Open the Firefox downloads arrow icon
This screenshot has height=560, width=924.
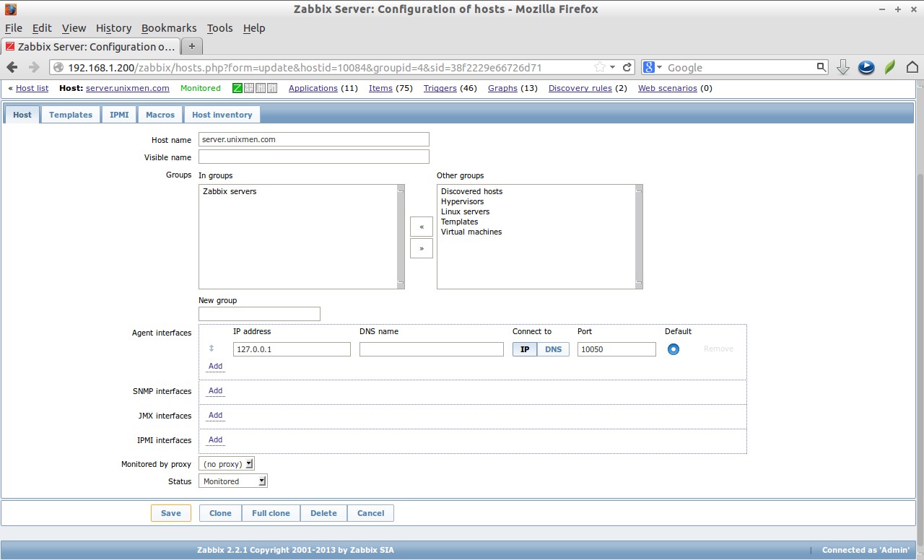[x=842, y=67]
